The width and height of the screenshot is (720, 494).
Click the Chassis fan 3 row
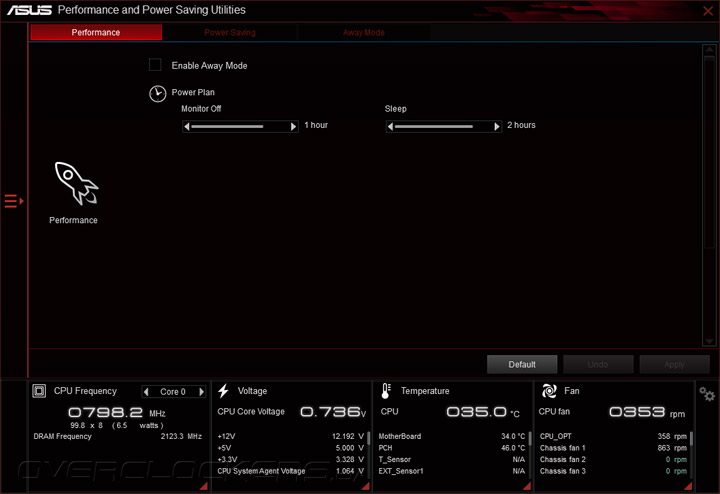pos(613,471)
